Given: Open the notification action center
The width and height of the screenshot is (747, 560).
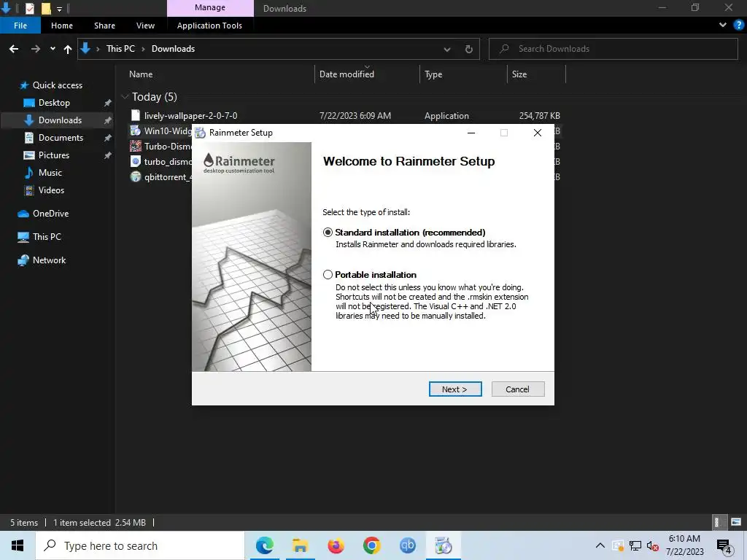Looking at the screenshot, I should click(x=724, y=546).
